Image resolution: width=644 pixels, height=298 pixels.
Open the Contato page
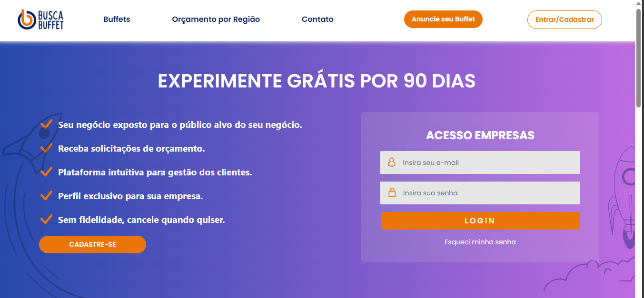[317, 19]
